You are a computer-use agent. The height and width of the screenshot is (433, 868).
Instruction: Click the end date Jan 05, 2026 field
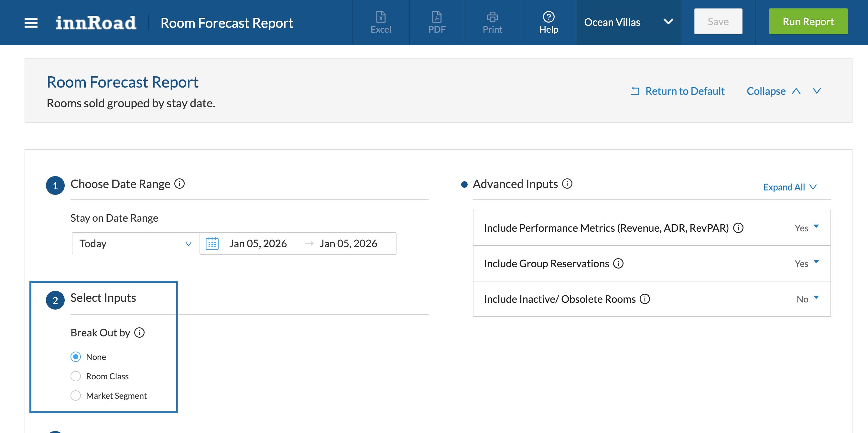pyautogui.click(x=348, y=243)
